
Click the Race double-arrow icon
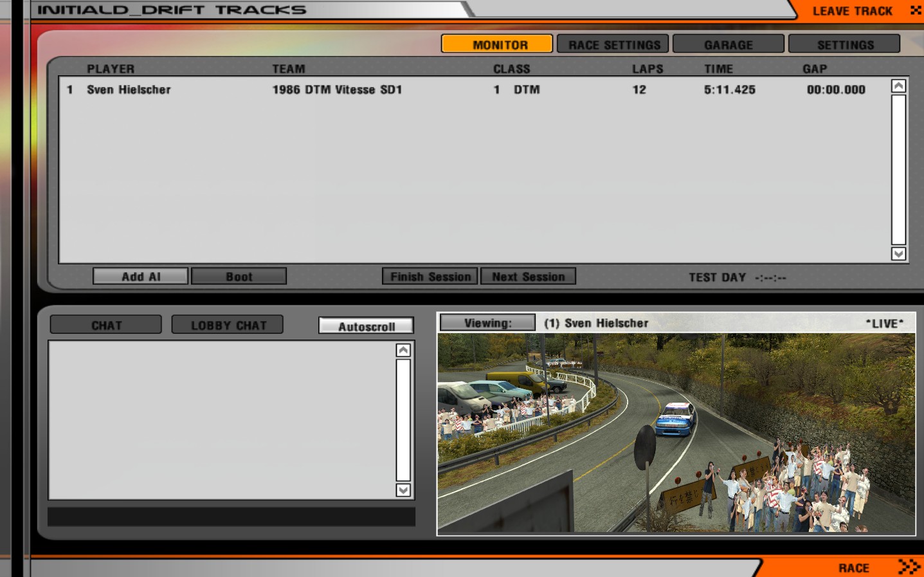pyautogui.click(x=909, y=567)
